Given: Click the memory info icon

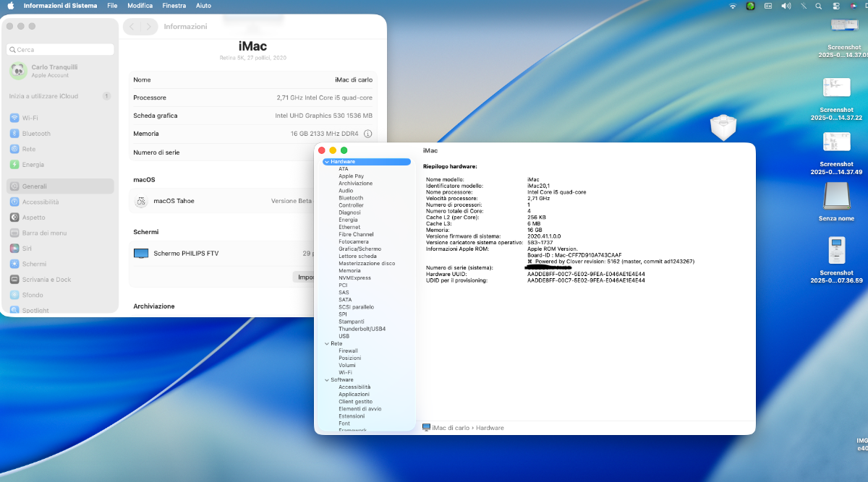Looking at the screenshot, I should [x=367, y=134].
